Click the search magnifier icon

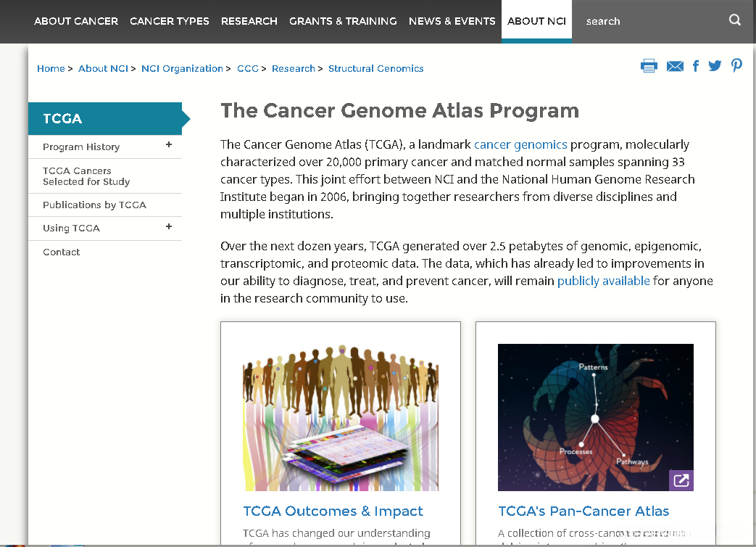(x=735, y=20)
